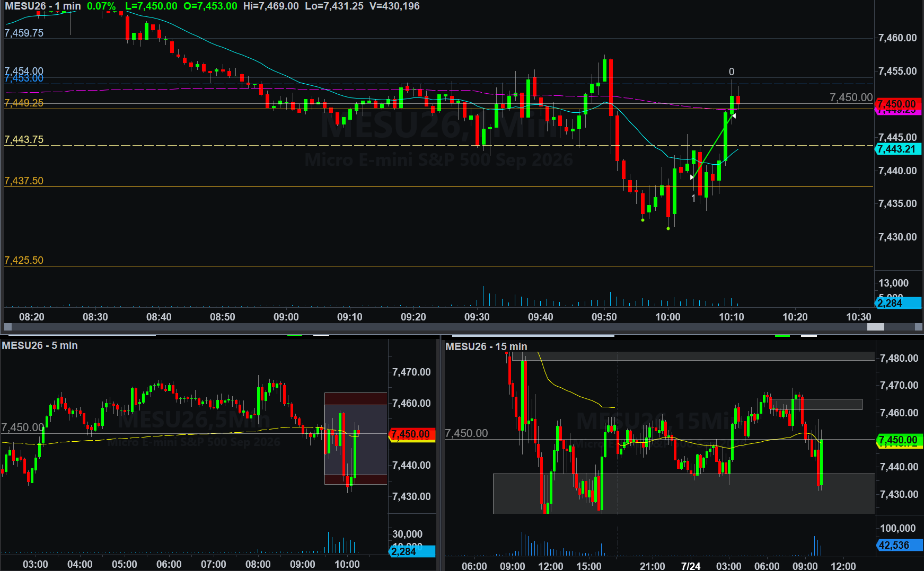Click the V=430,196 volume readout
Image resolution: width=924 pixels, height=571 pixels.
[x=394, y=6]
